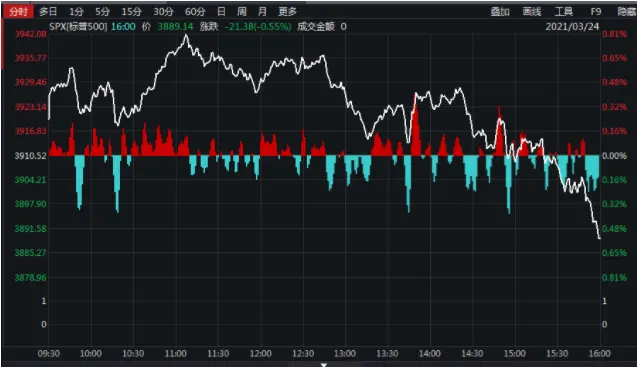Image resolution: width=637 pixels, height=367 pixels.
Task: Select the 15分 interval tab
Action: click(132, 12)
